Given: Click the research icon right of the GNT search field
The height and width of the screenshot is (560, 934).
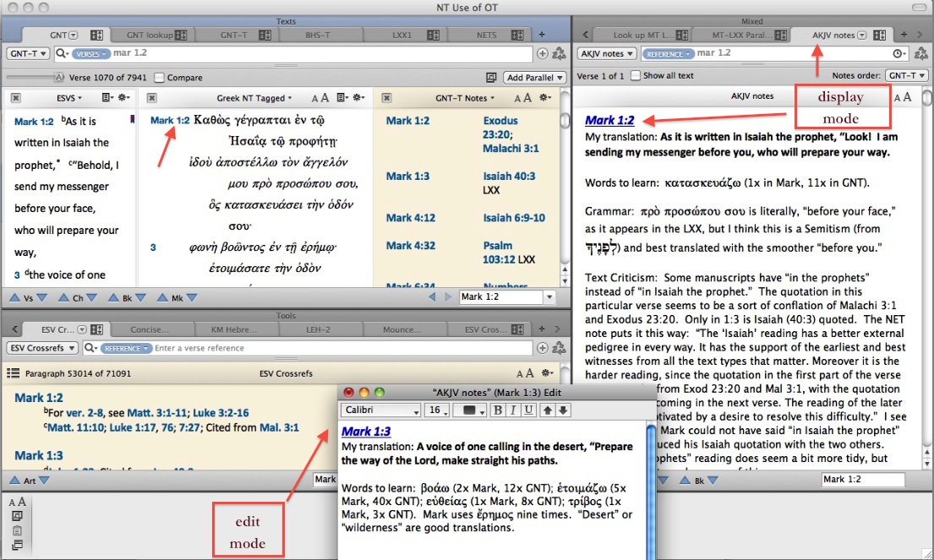Looking at the screenshot, I should (x=556, y=52).
